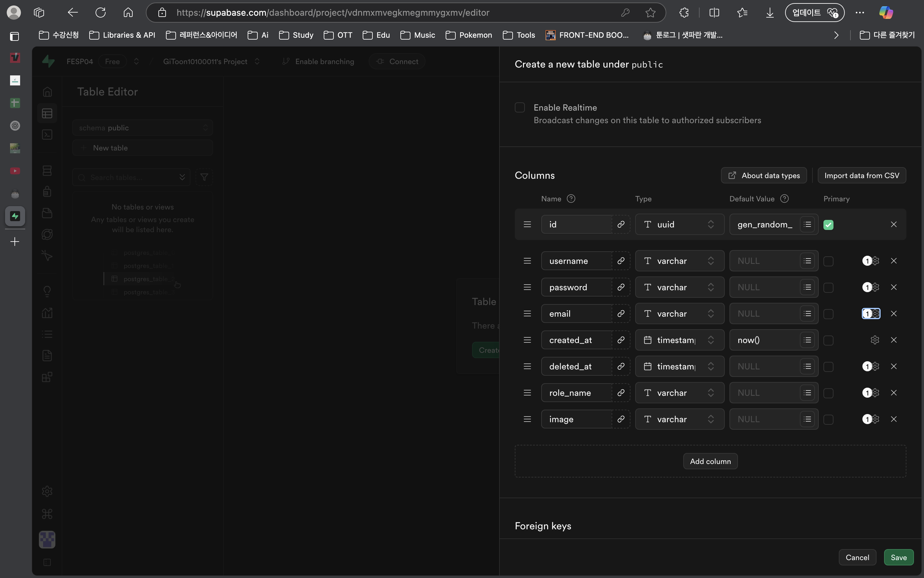
Task: Open type dropdown for password column
Action: [x=679, y=287]
